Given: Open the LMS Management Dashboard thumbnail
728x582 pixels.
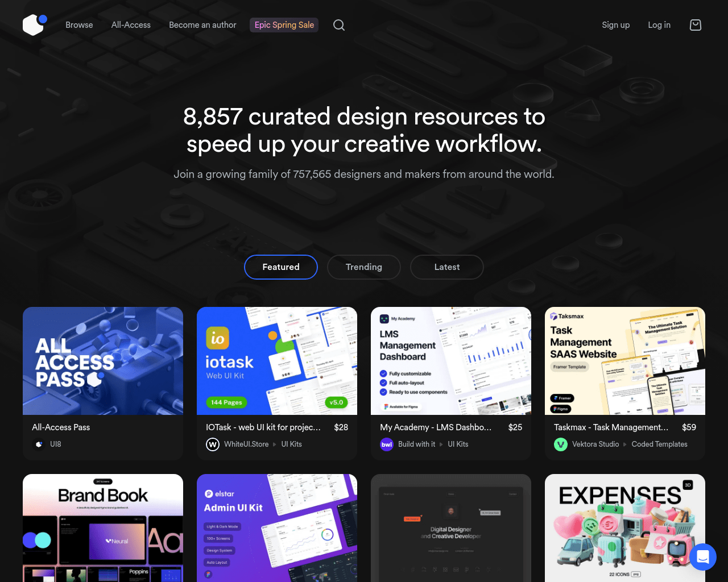Looking at the screenshot, I should point(451,361).
